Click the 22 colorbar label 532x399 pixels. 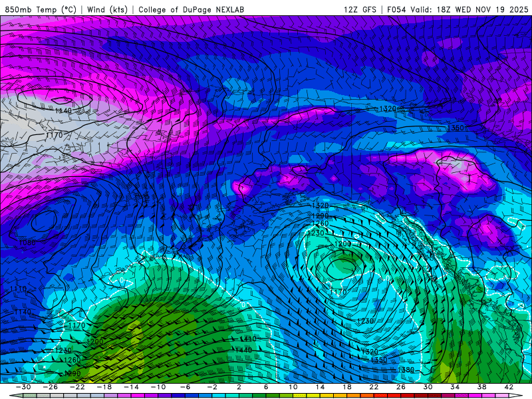pos(374,387)
